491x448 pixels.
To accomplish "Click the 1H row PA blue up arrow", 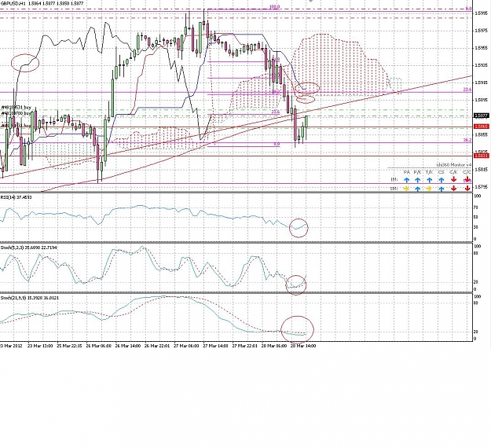I will tap(406, 180).
